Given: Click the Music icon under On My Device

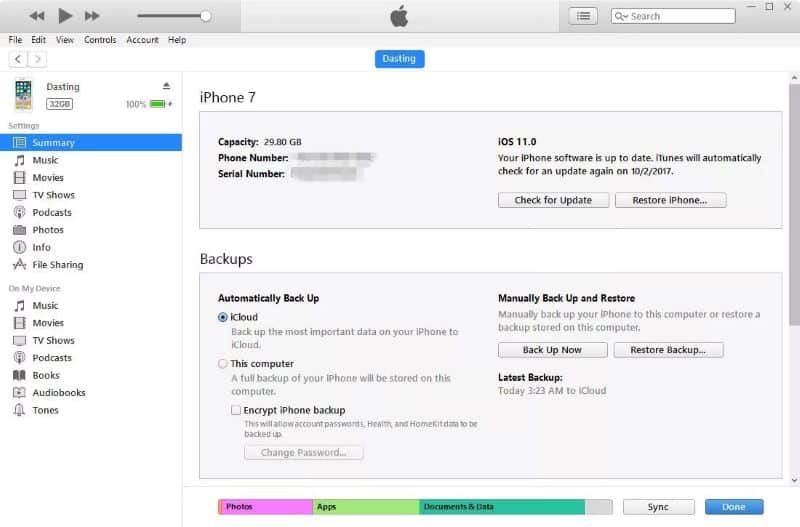Looking at the screenshot, I should pos(19,306).
